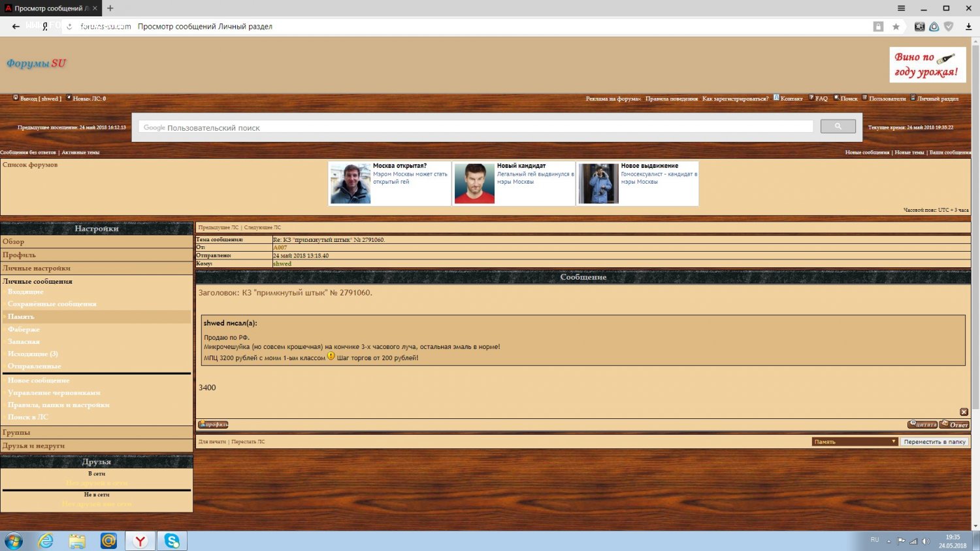Click the Google search magnifier button
Viewport: 980px width, 551px height.
pos(838,127)
